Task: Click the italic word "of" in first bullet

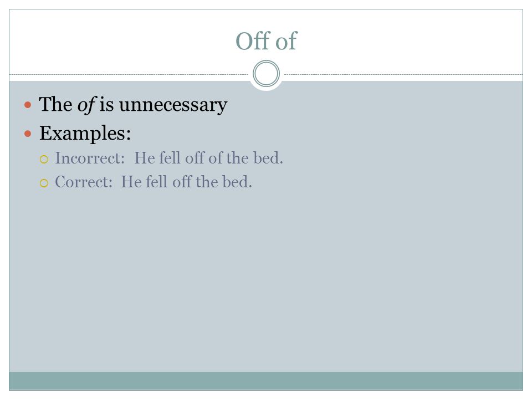Action: (87, 105)
